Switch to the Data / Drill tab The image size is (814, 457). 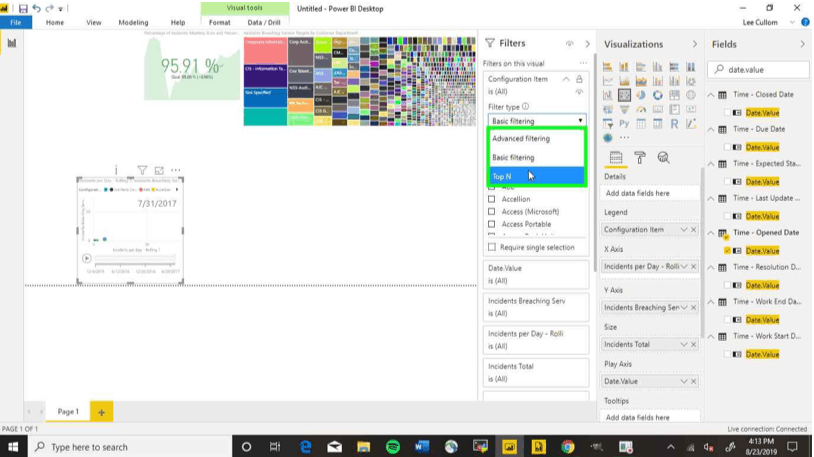click(x=264, y=22)
